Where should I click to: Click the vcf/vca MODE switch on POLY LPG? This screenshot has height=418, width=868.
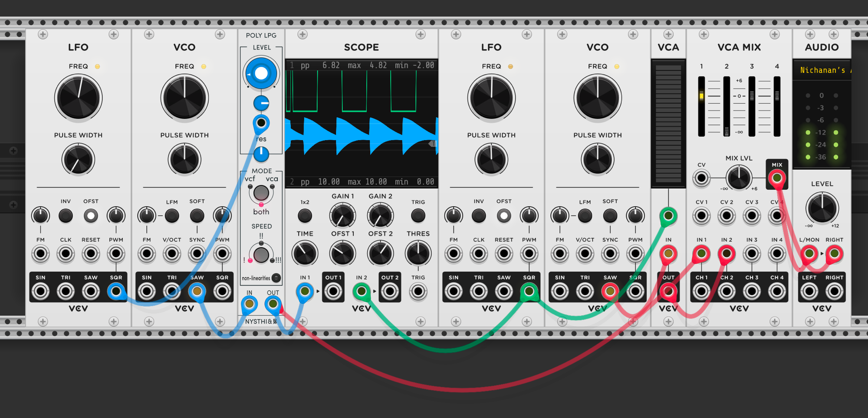[261, 193]
